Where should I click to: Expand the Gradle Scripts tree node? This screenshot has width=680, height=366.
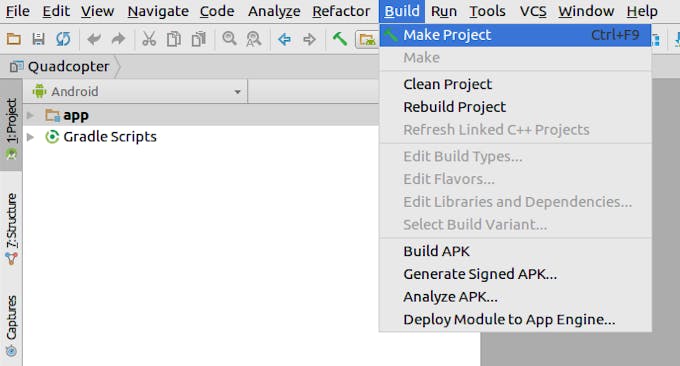(x=30, y=137)
